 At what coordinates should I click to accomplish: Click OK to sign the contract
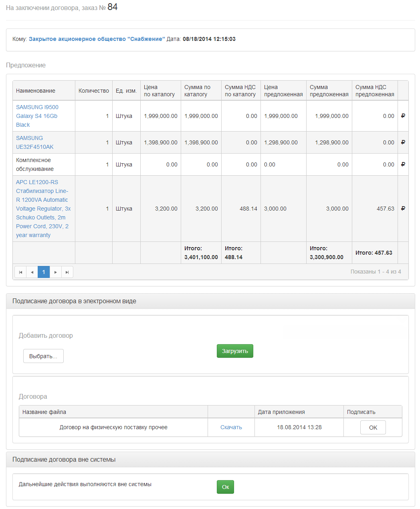pyautogui.click(x=373, y=428)
